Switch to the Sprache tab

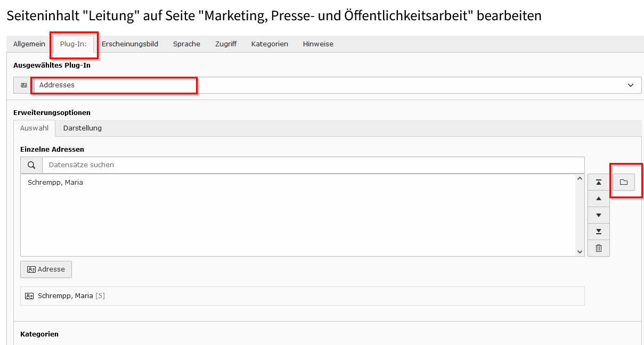tap(186, 44)
